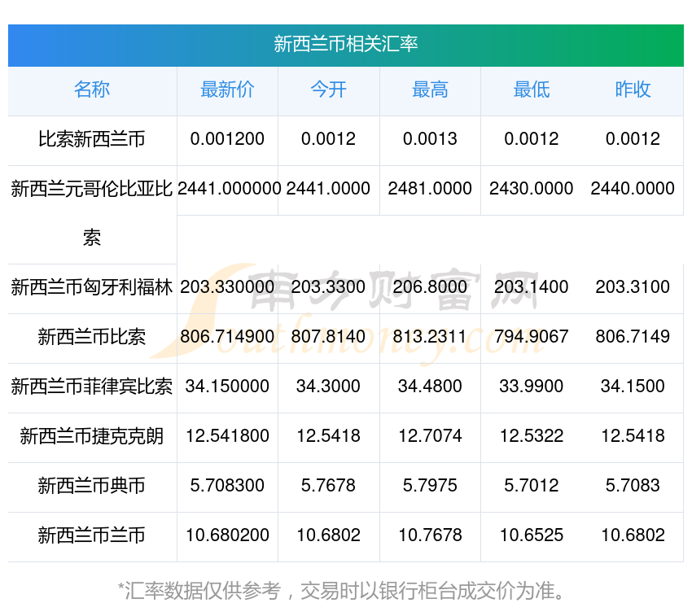The height and width of the screenshot is (616, 692).
Task: Select the 最低 column header
Action: click(x=532, y=90)
